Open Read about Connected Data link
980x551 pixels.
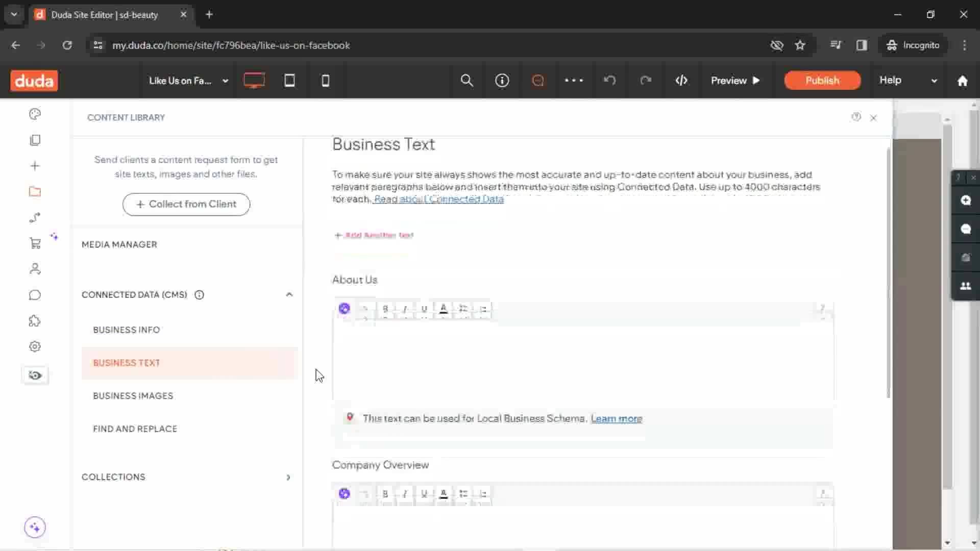point(438,199)
